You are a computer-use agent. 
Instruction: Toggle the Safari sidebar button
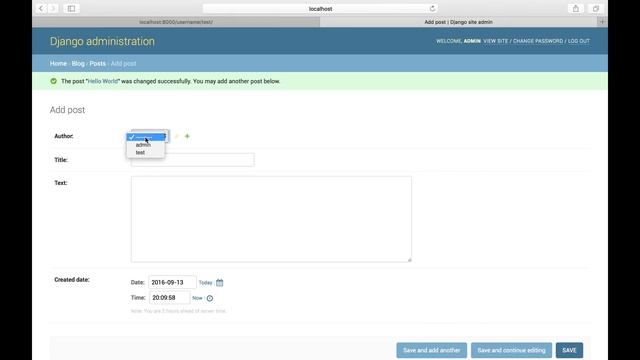coord(71,9)
